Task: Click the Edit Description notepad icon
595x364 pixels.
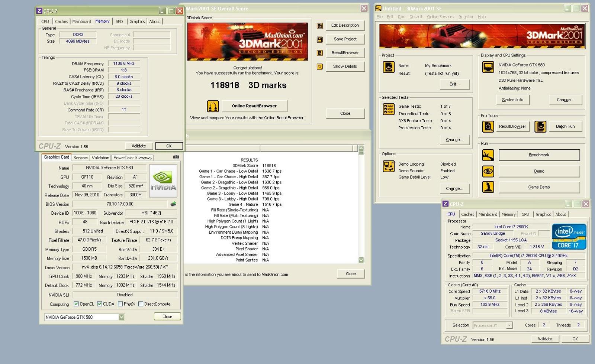Action: (320, 26)
